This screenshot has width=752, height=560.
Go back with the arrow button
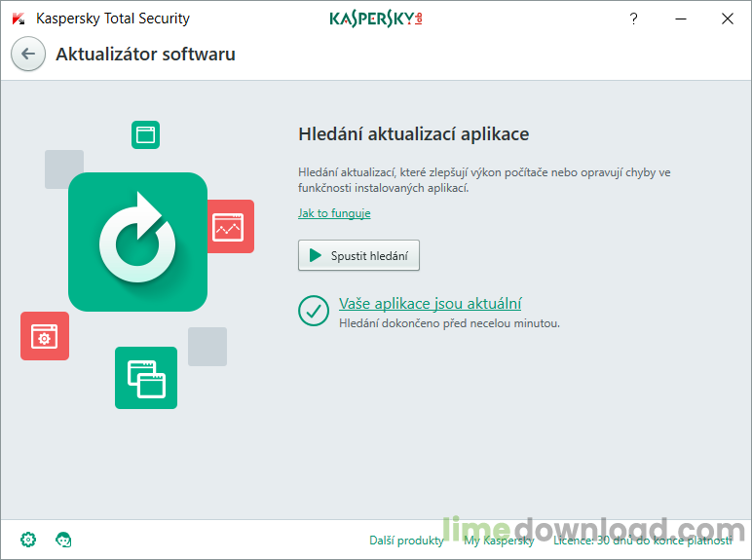[x=28, y=54]
